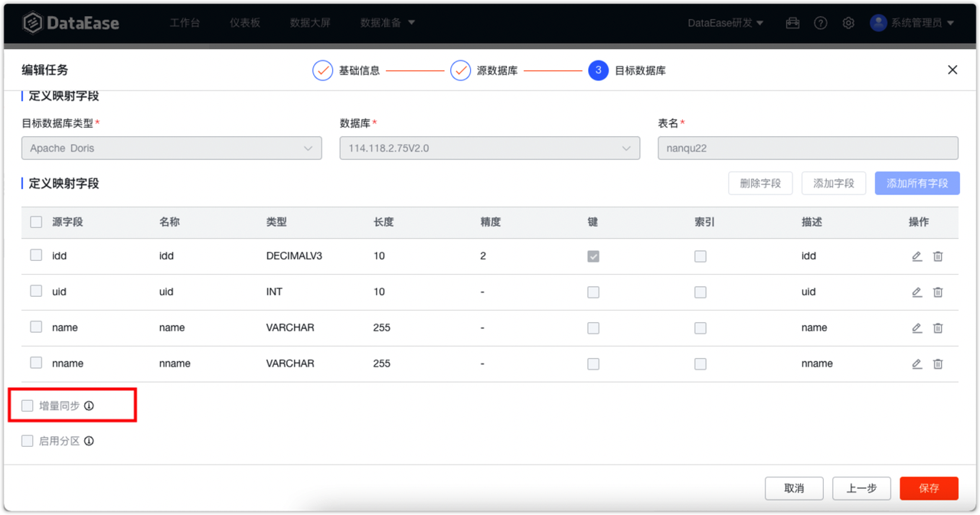The image size is (980, 515).
Task: Open the info tooltip beside 启用分区
Action: 89,441
